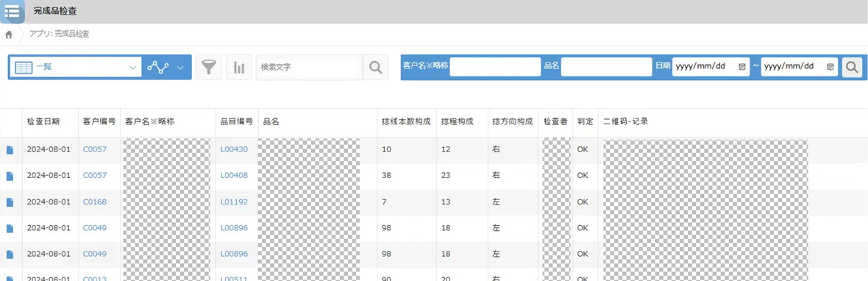This screenshot has height=281, width=868.
Task: Click 左 direction in L01192 row
Action: 496,202
